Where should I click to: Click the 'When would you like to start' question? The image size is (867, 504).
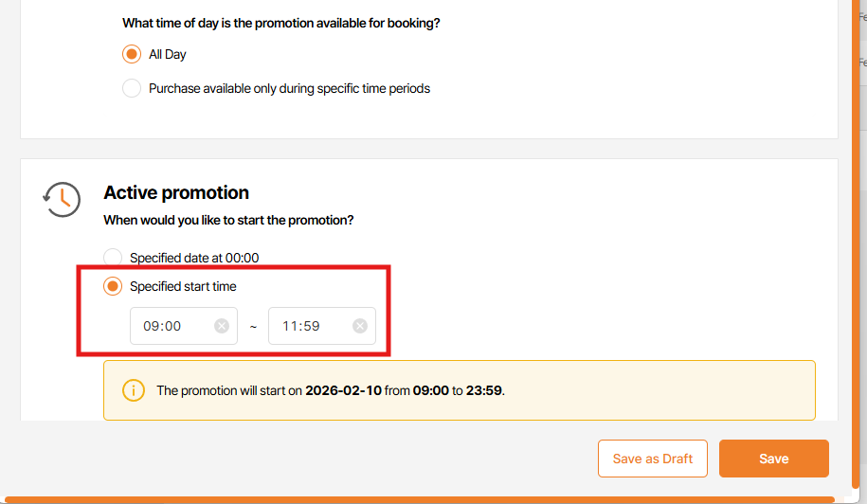[x=228, y=220]
